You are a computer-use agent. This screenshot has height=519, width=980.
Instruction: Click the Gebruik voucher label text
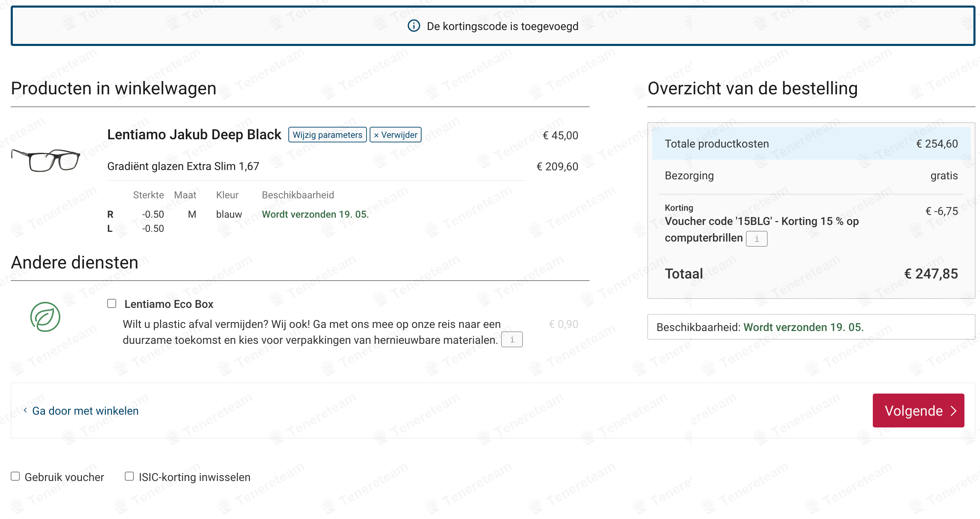(64, 477)
